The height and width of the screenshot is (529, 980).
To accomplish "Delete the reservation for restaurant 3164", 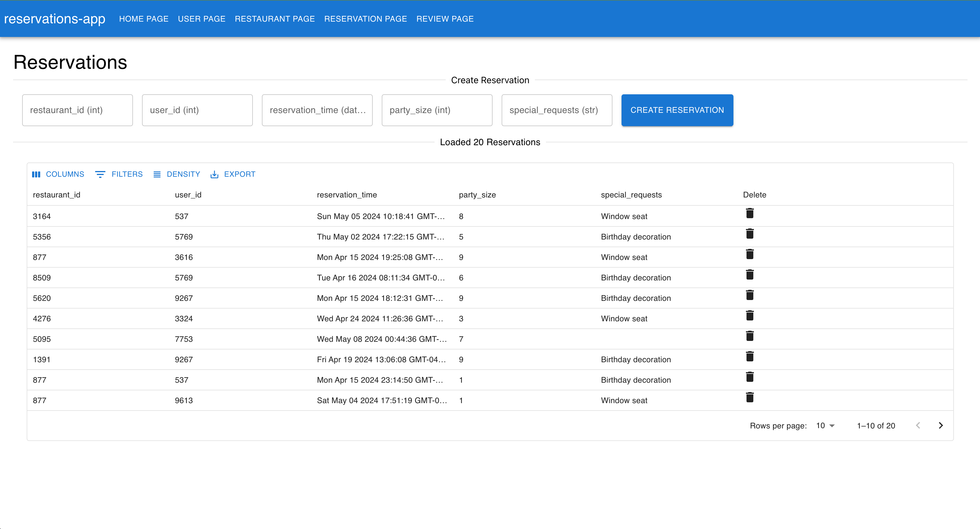I will pos(749,213).
